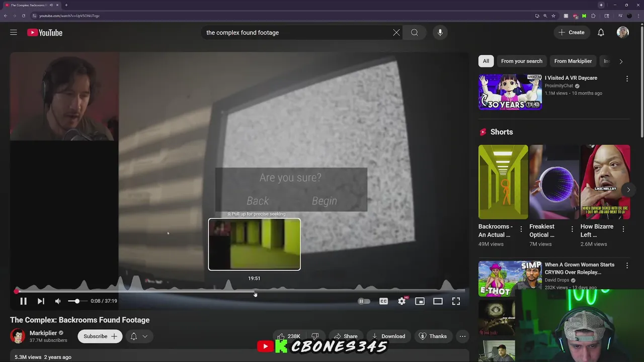Download the video
The height and width of the screenshot is (362, 644).
click(x=388, y=336)
